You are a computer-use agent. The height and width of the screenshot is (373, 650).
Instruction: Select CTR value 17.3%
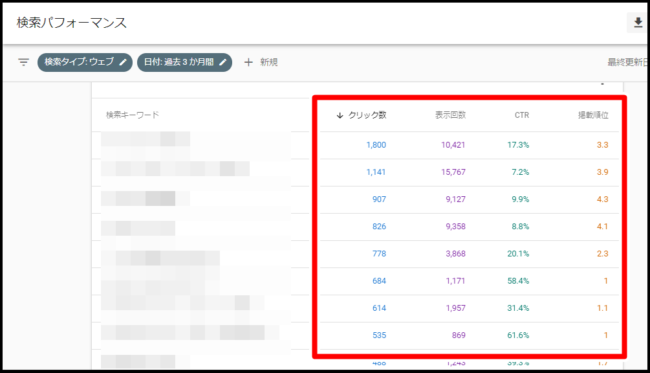518,145
